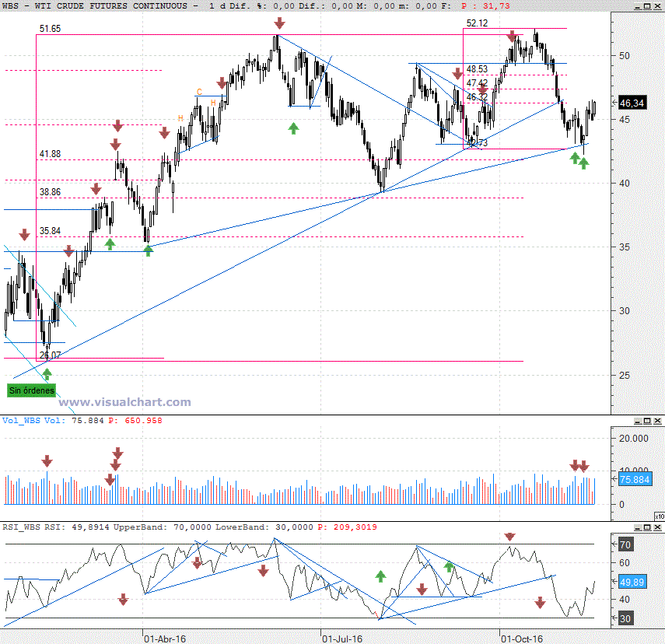Select the 41.88 level label
The height and width of the screenshot is (644, 665).
point(50,153)
